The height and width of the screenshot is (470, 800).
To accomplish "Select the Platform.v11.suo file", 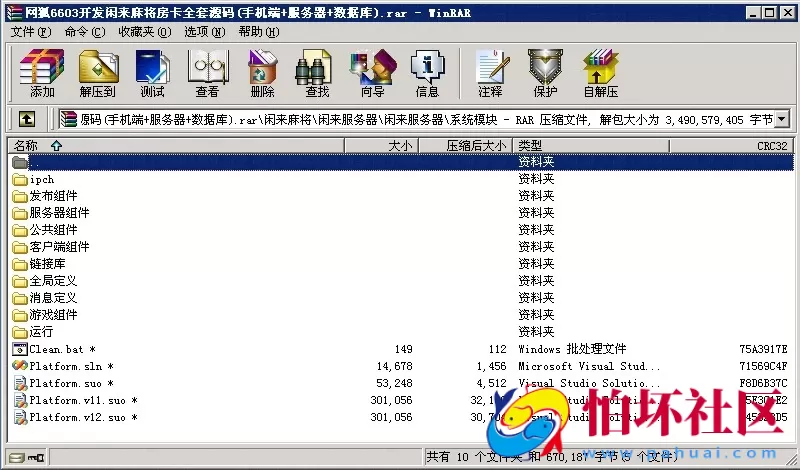I will coord(75,400).
